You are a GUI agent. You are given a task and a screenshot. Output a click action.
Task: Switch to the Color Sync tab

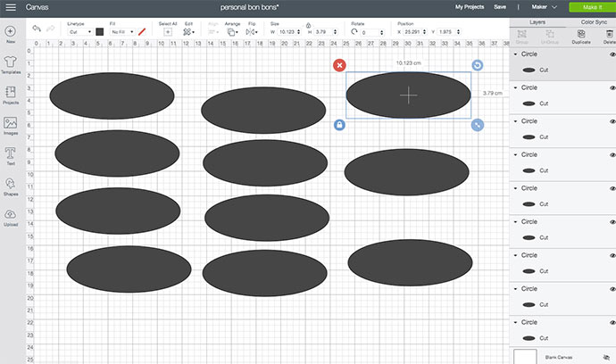click(594, 22)
